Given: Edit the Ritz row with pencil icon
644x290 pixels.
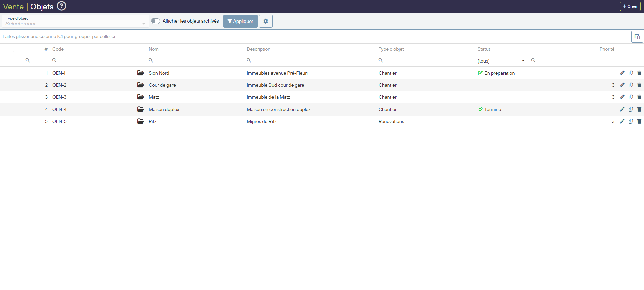Looking at the screenshot, I should [x=622, y=121].
